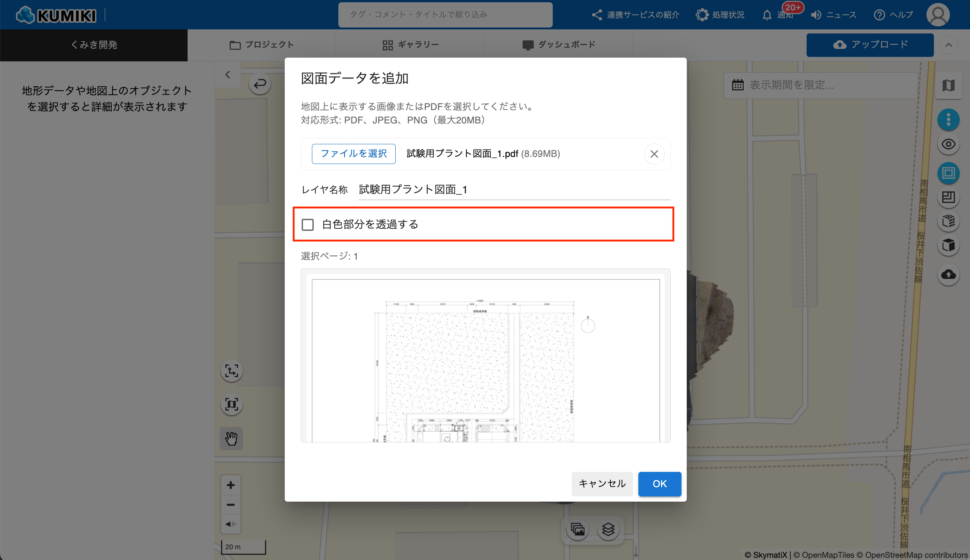This screenshot has height=560, width=970.
Task: Click the ファイルを選択 button
Action: [353, 154]
